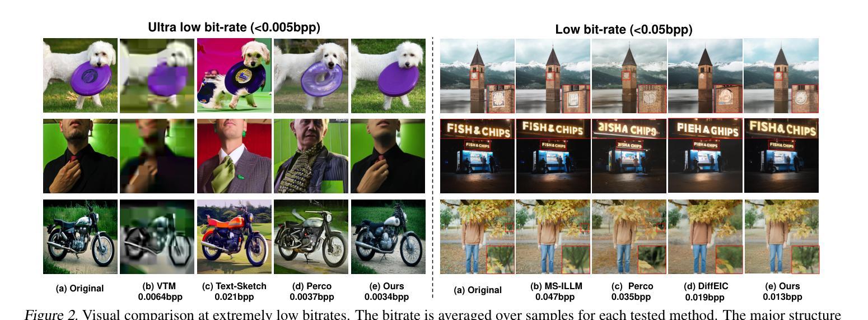This screenshot has height=320, width=868.
Task: Select the DiffEIC tower image
Action: (x=705, y=76)
